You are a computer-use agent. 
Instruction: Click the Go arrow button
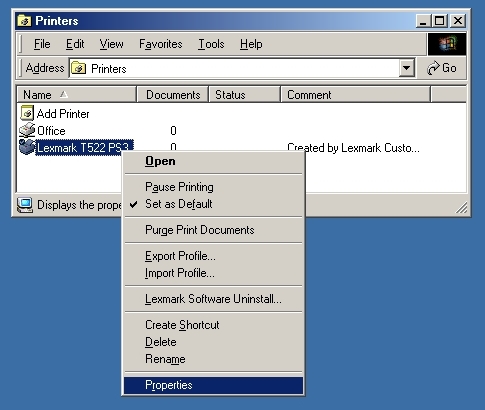tap(442, 68)
